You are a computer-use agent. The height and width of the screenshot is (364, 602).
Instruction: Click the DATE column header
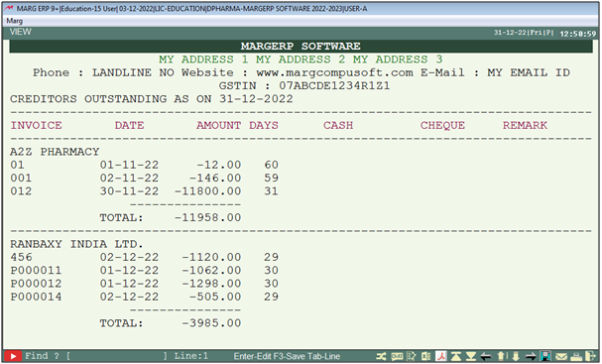(129, 125)
